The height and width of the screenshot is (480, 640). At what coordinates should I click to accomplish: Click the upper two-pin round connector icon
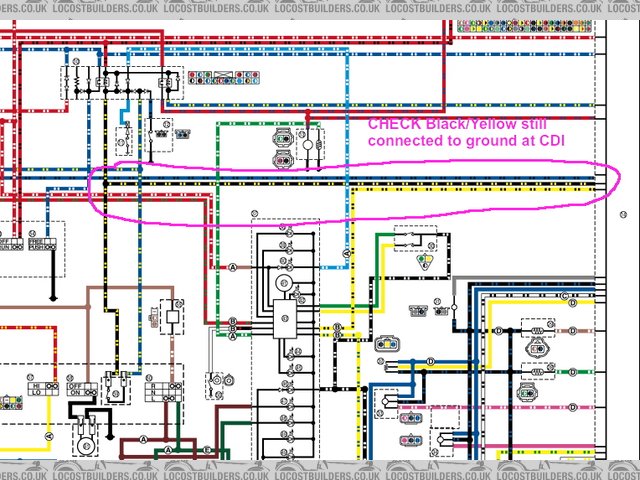pyautogui.click(x=281, y=138)
